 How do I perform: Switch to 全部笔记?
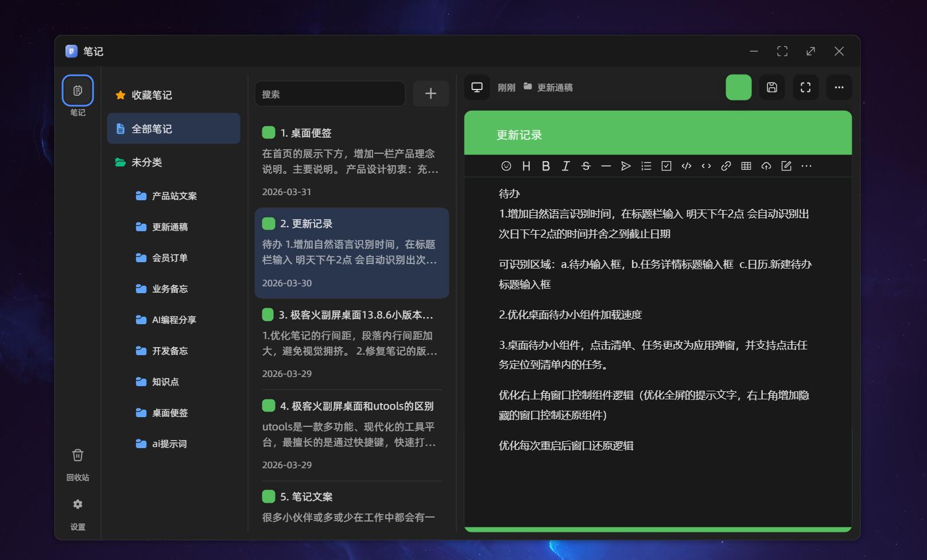pos(173,129)
